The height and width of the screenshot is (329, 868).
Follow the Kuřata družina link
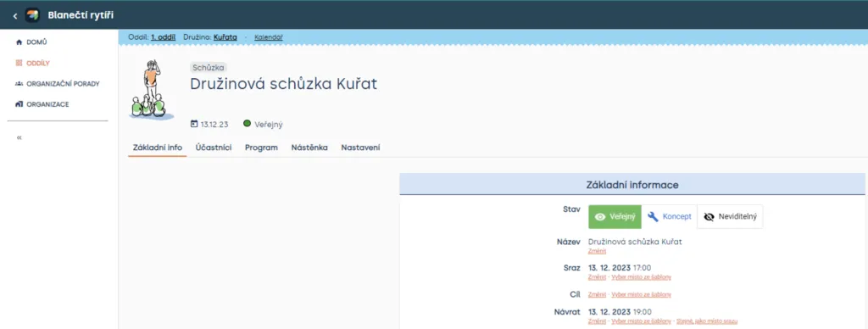click(225, 37)
